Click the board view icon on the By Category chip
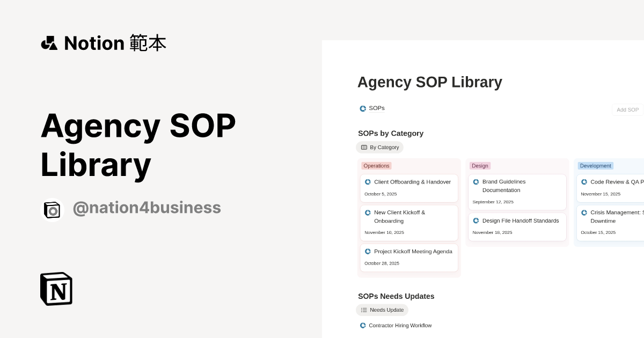Viewport: 644px width, 338px height. pos(365,147)
